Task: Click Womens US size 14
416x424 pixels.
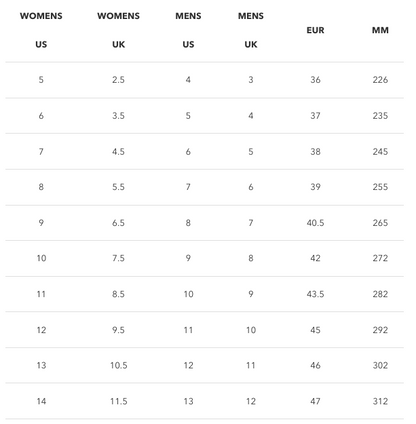Action: pos(41,401)
